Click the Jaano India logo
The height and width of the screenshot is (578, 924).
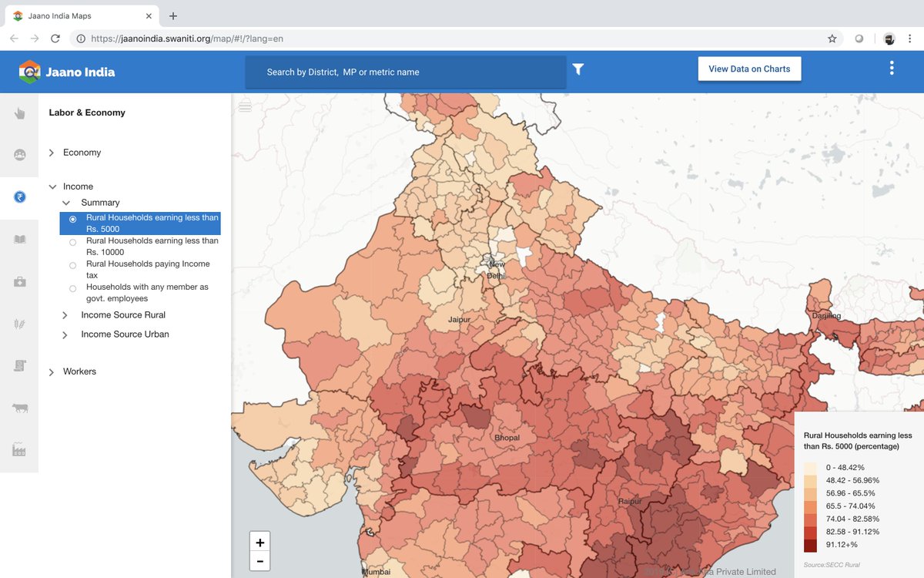tap(29, 72)
